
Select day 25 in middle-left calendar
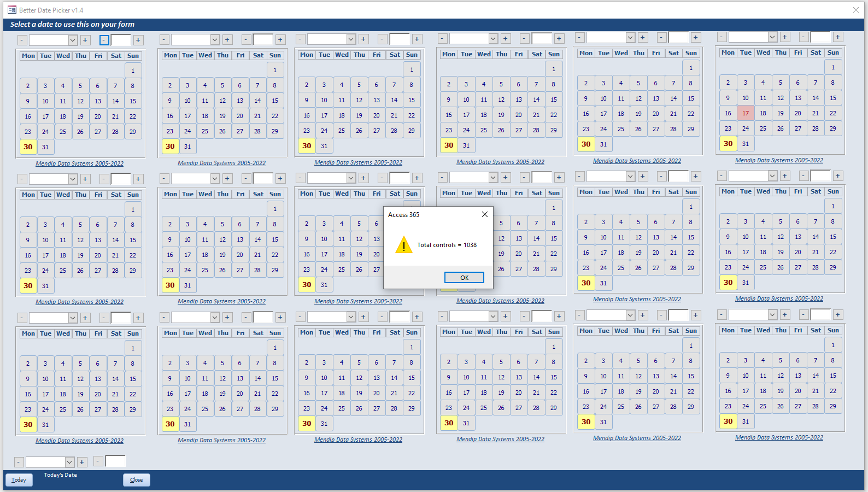pos(63,271)
